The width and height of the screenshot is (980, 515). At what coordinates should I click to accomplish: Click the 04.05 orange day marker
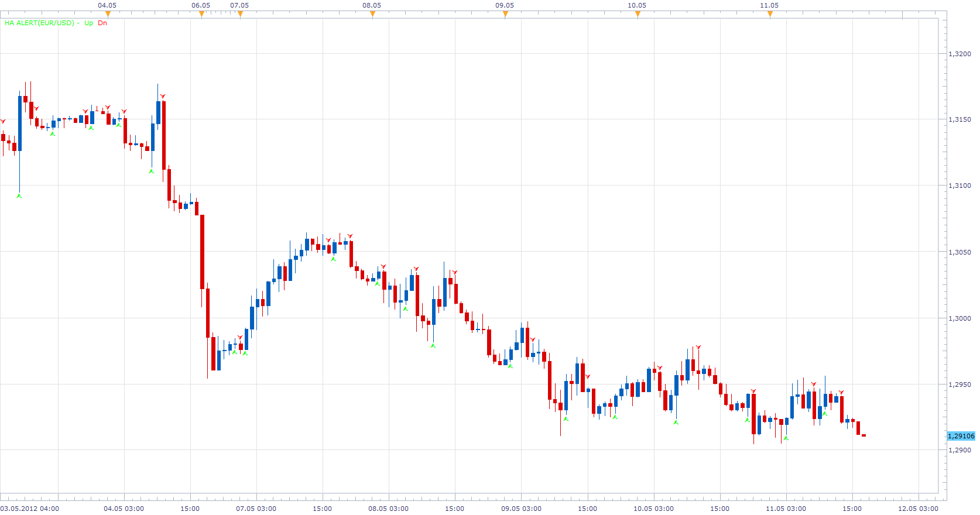108,15
